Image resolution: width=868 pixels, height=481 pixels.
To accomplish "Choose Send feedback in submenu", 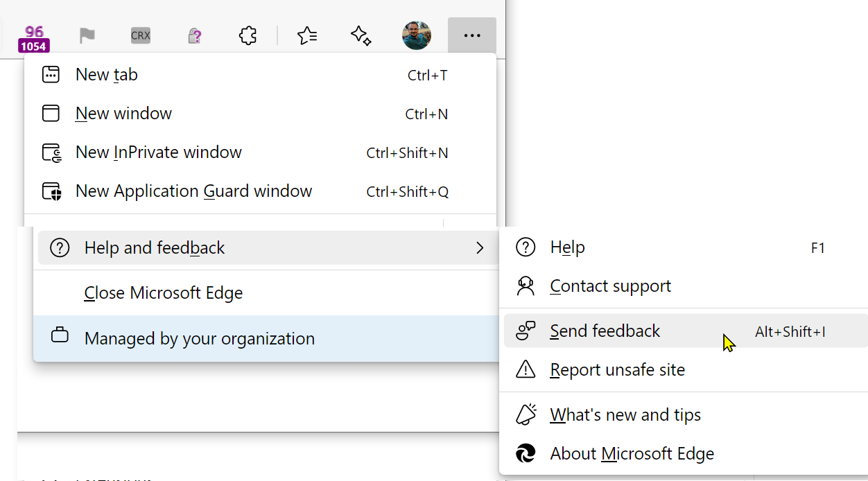I will coord(605,331).
